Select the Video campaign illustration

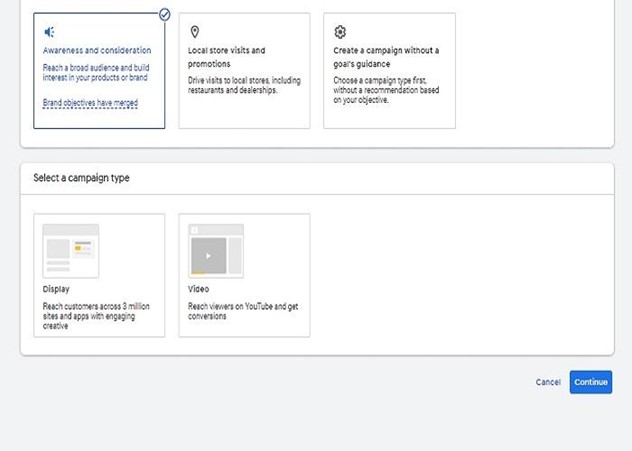point(216,250)
